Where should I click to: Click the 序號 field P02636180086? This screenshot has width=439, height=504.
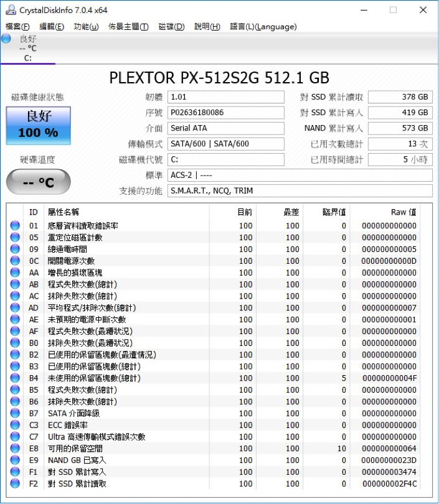[x=226, y=113]
